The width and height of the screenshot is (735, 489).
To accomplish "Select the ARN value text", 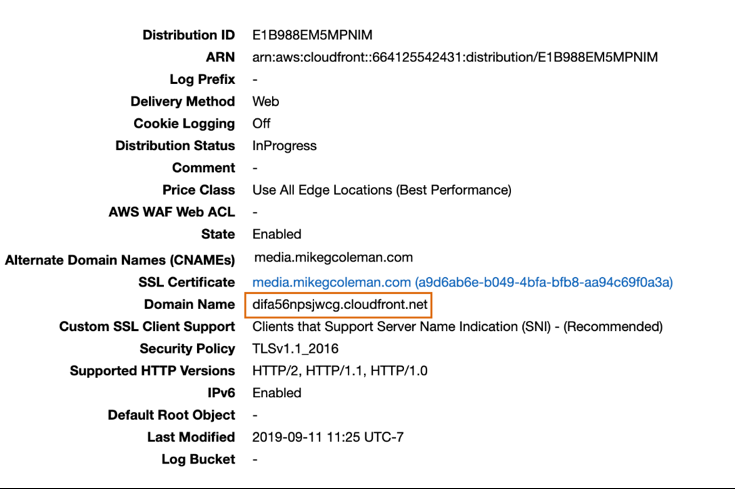I will click(x=455, y=57).
